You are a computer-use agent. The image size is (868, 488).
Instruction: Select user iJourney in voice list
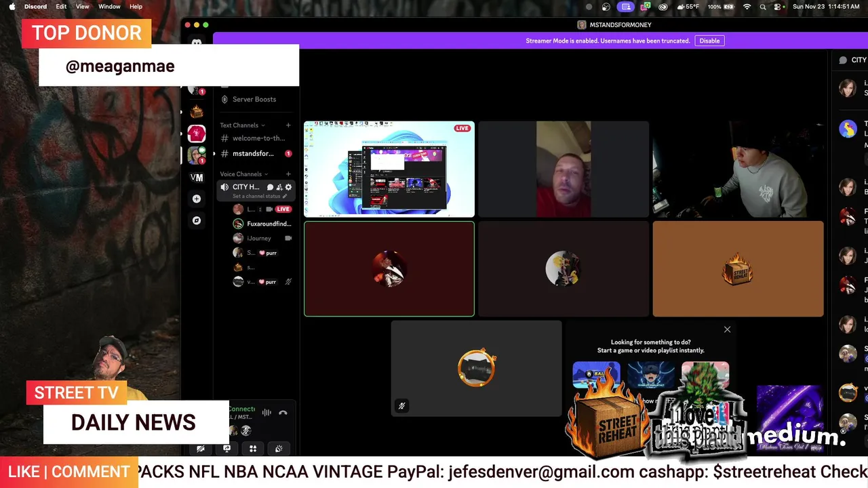262,239
